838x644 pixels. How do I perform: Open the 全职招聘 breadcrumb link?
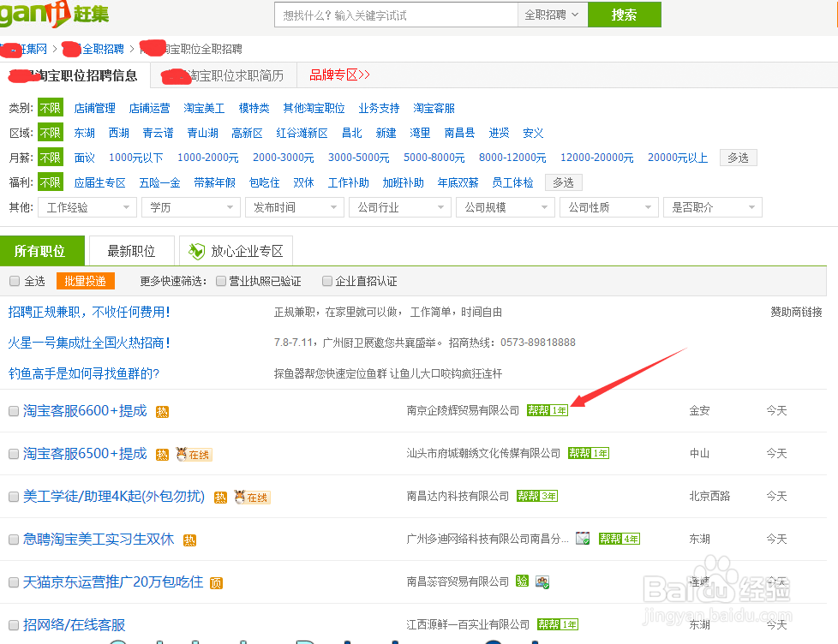tap(103, 49)
